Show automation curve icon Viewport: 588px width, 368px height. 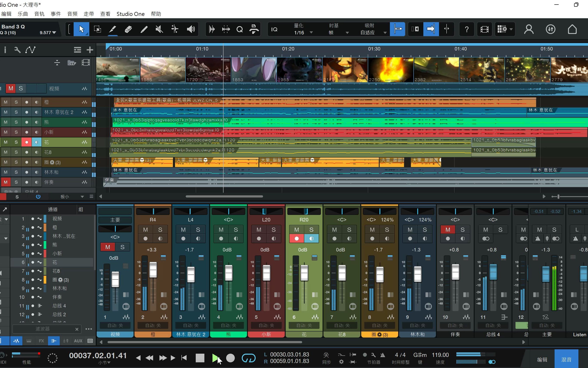(x=30, y=50)
